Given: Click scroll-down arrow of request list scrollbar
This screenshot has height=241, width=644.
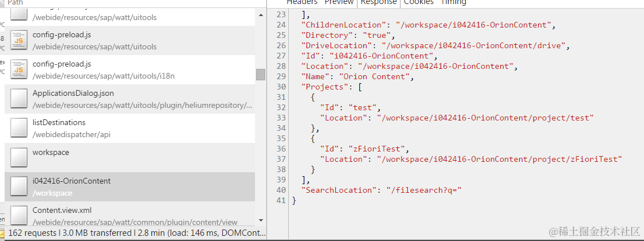Looking at the screenshot, I should tap(261, 220).
